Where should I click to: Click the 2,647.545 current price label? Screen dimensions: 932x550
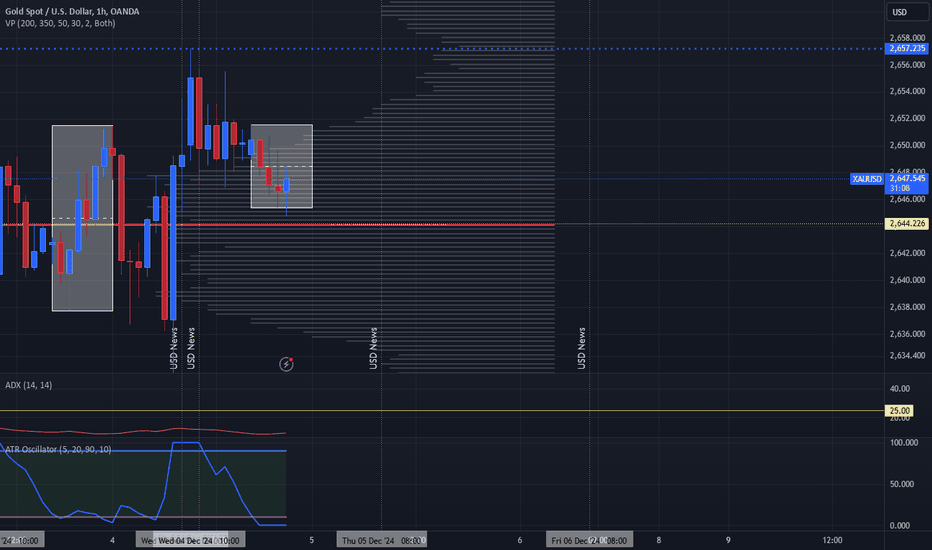pos(906,178)
